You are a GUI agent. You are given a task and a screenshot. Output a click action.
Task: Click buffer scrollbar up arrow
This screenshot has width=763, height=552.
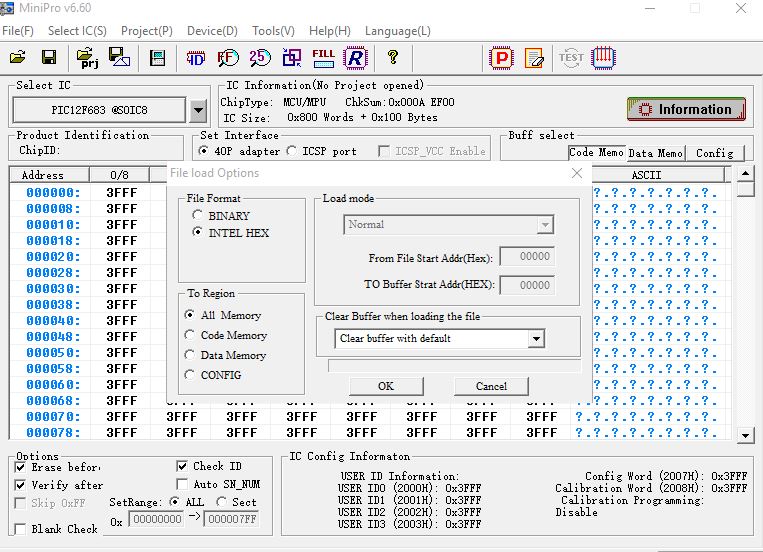tap(745, 173)
